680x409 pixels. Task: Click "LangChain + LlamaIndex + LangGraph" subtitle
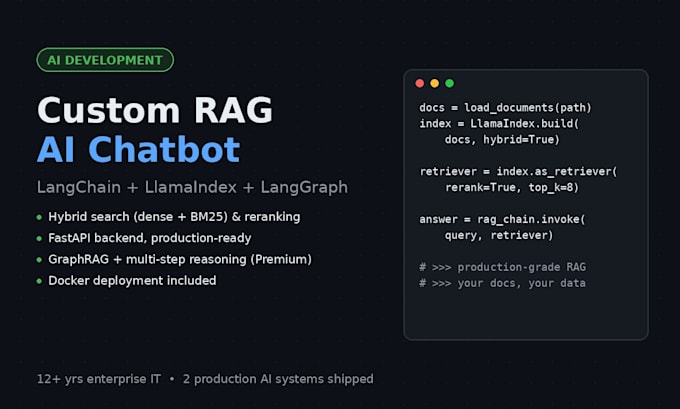point(192,187)
